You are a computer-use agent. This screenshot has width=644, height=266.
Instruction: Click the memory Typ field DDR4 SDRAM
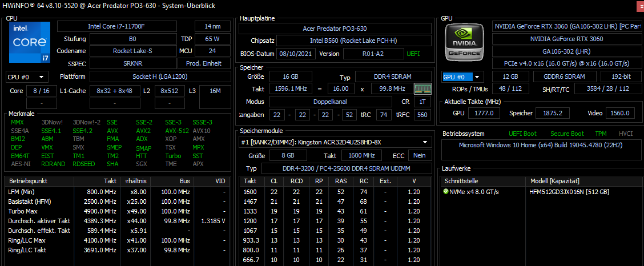(393, 76)
